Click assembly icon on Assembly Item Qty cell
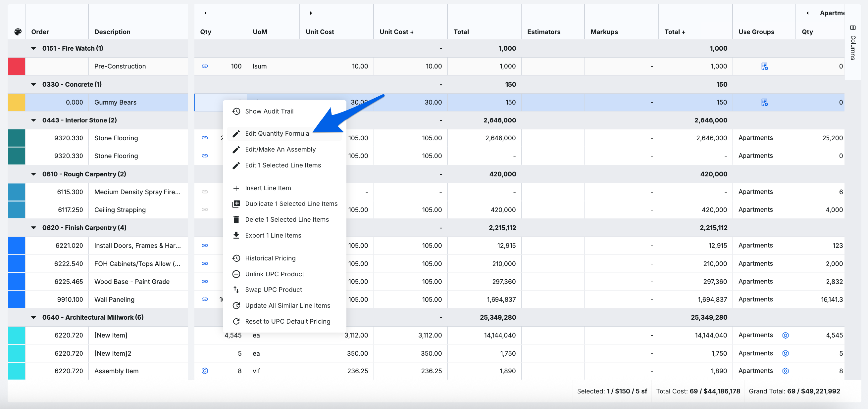The width and height of the screenshot is (868, 409). (x=205, y=371)
